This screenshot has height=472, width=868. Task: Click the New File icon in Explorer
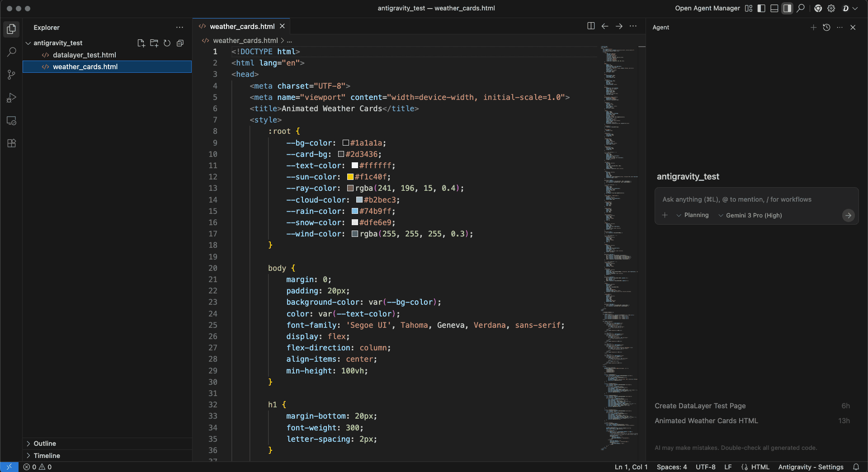tap(141, 43)
